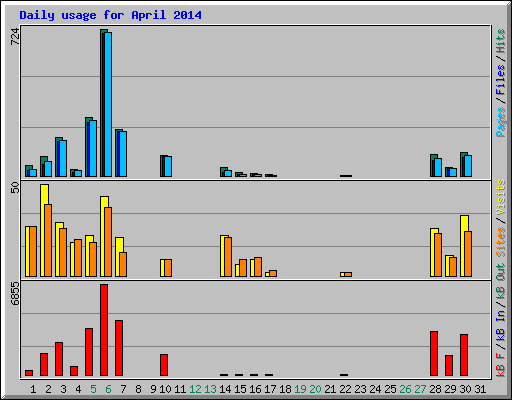Select the cyan pages bar for day 10
The image size is (512, 400).
[168, 166]
